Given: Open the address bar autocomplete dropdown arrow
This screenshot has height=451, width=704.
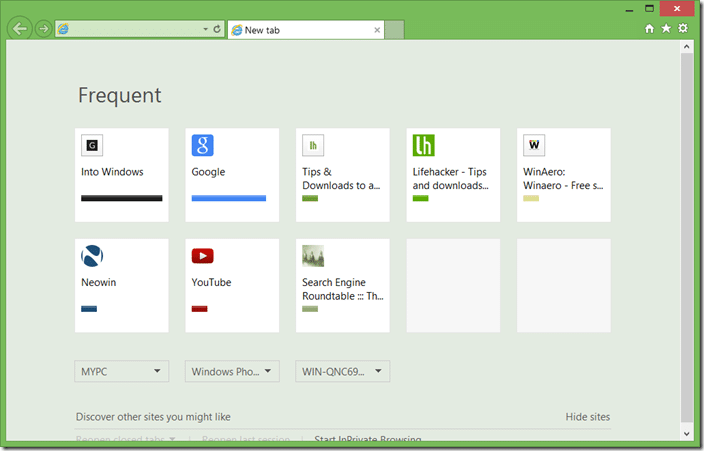Looking at the screenshot, I should (x=205, y=29).
